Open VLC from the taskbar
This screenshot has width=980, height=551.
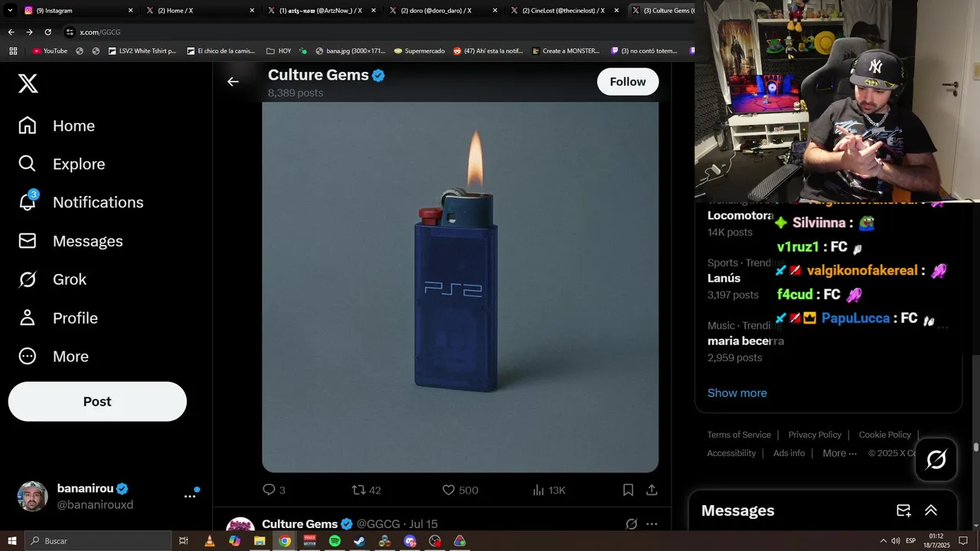coord(210,541)
